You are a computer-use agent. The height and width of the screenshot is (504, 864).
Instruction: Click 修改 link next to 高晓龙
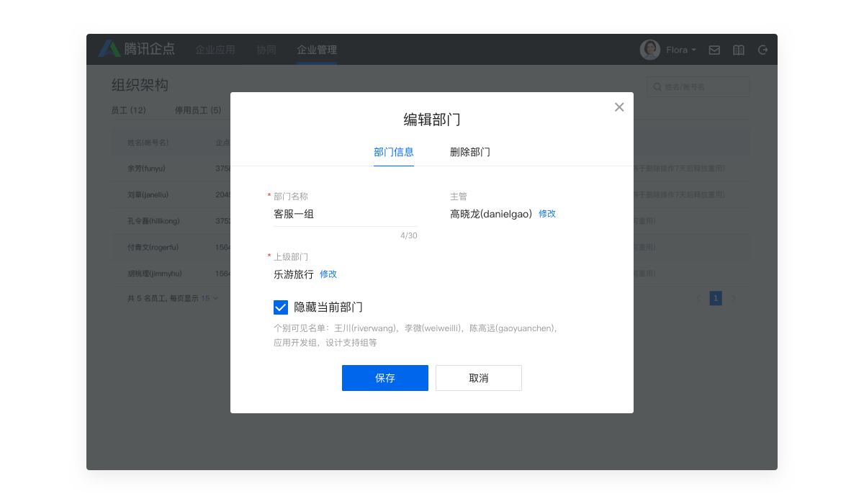[547, 214]
